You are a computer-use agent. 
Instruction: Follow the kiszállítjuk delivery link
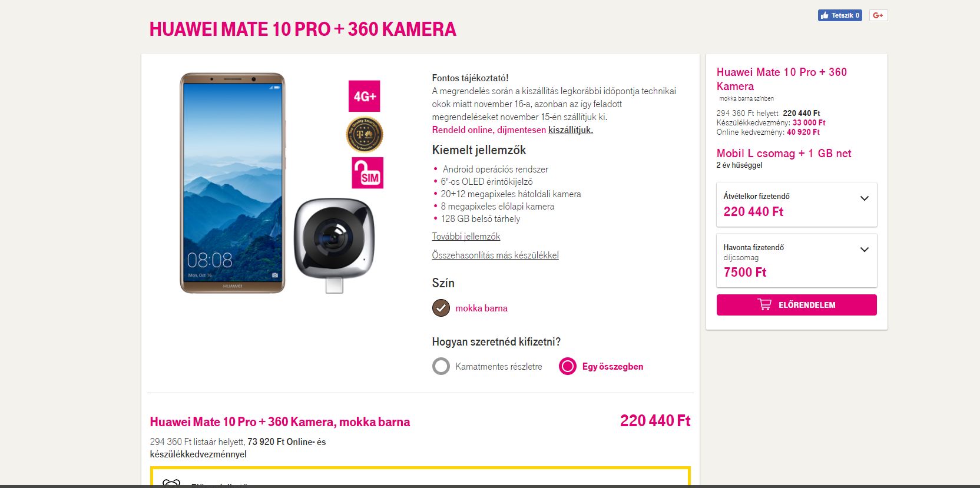coord(571,130)
